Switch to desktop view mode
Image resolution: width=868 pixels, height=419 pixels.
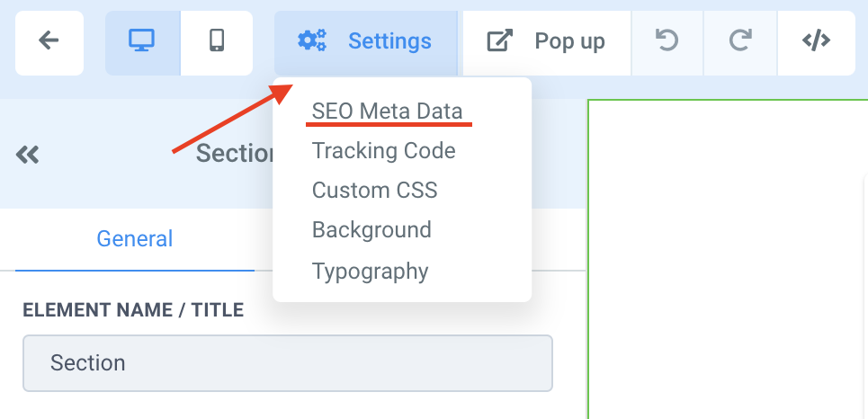(x=142, y=42)
